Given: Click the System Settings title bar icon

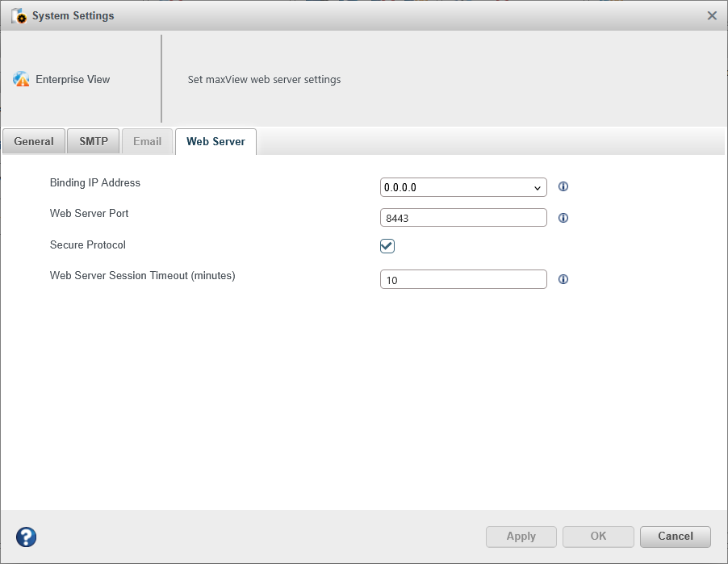Looking at the screenshot, I should coord(19,16).
